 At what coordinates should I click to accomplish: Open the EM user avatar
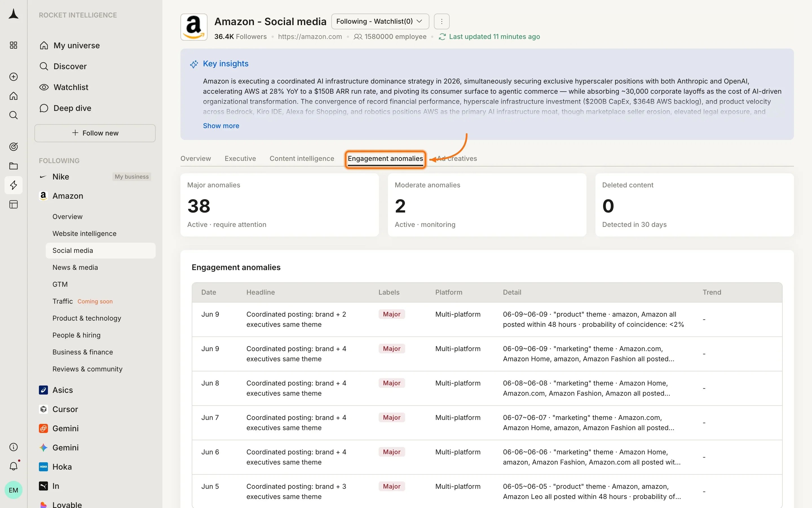coord(14,490)
